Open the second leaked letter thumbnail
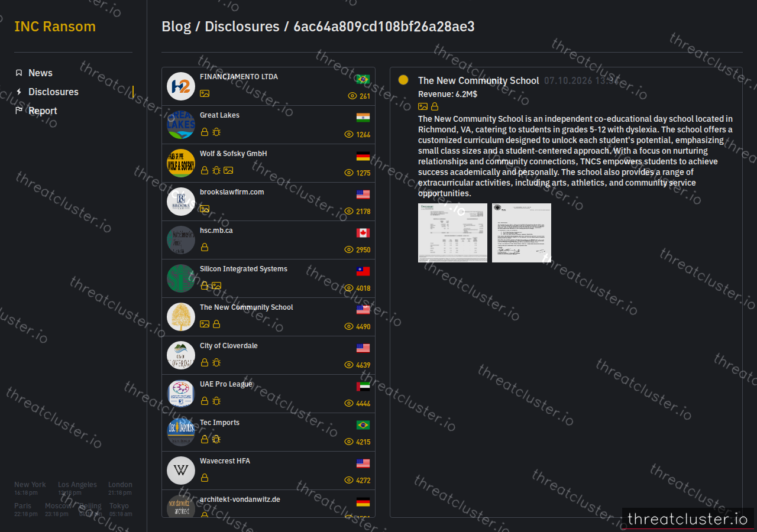 (x=522, y=233)
